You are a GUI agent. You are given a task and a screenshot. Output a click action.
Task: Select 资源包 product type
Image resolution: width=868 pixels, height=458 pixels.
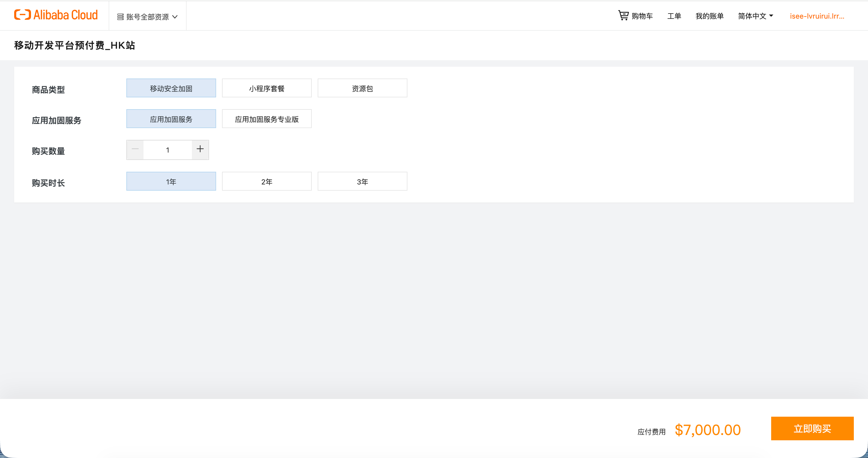tap(362, 88)
